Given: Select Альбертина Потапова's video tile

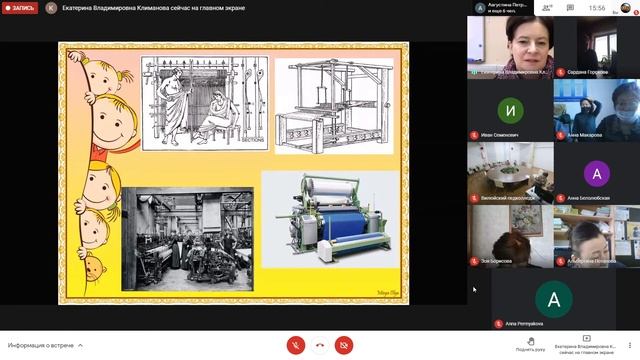Looking at the screenshot, I should point(597,236).
